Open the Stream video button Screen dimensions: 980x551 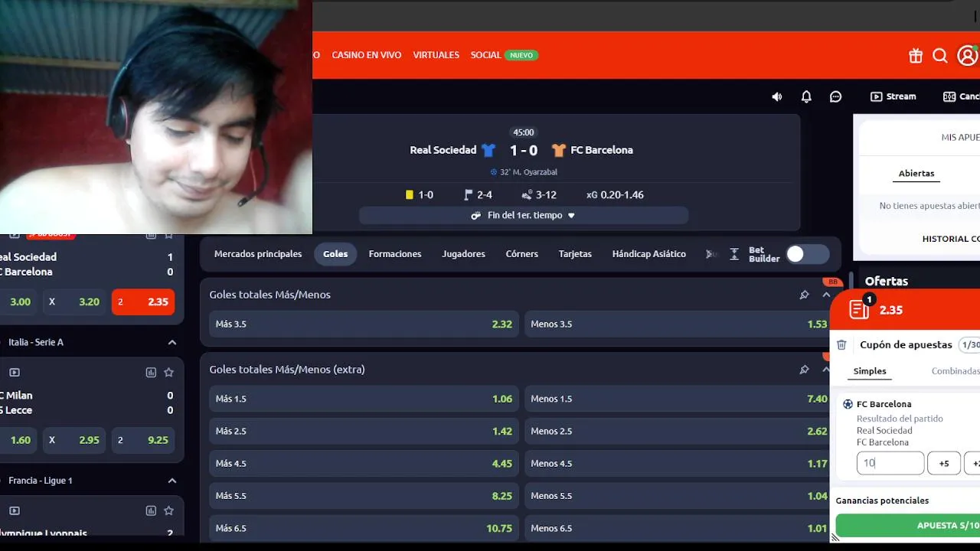(893, 96)
